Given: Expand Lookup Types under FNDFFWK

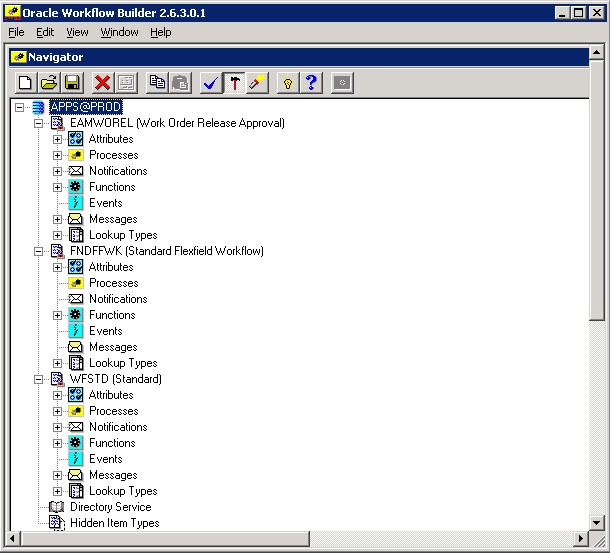Looking at the screenshot, I should click(x=57, y=363).
